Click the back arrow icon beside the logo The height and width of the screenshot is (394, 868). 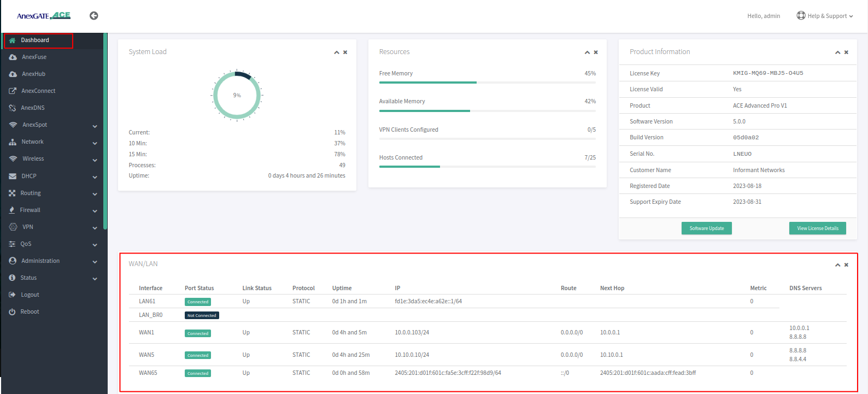94,16
